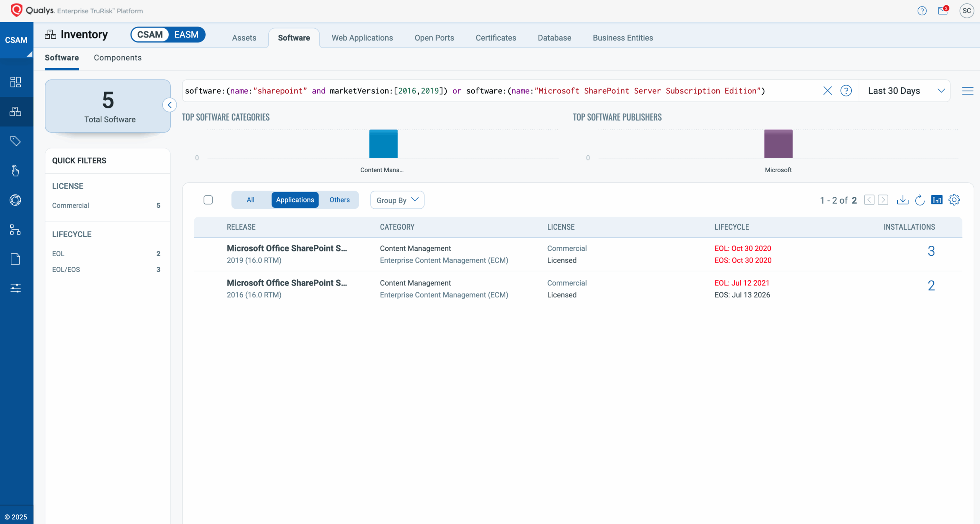
Task: Click EOL: Oct 30 2020 text
Action: [x=743, y=248]
